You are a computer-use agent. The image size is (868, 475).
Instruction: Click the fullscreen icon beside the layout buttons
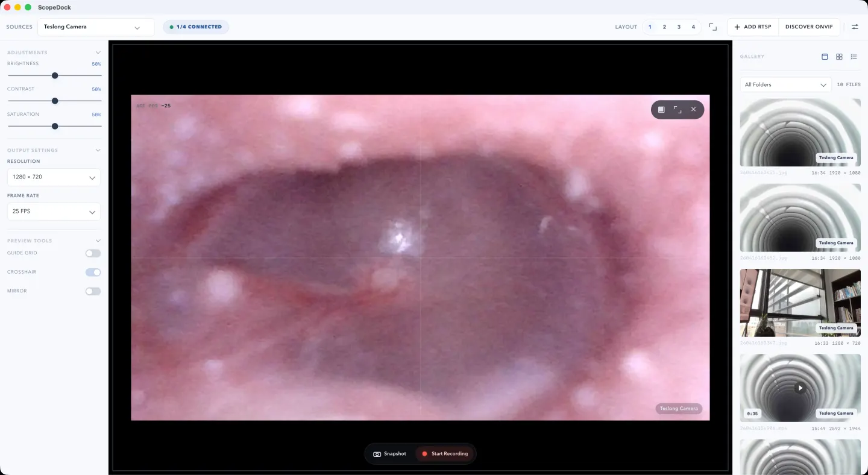coord(713,27)
